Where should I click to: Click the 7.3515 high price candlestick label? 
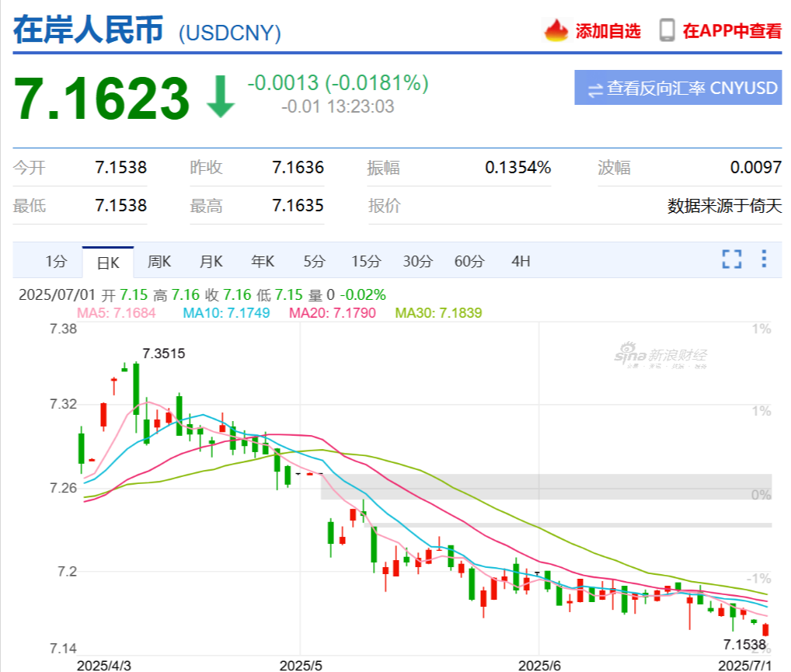(163, 354)
